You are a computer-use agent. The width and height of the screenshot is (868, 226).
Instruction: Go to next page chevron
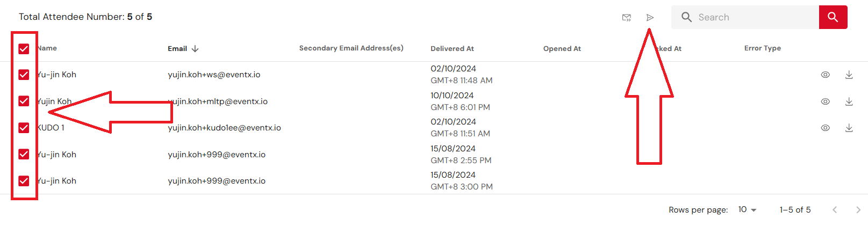coord(858,210)
